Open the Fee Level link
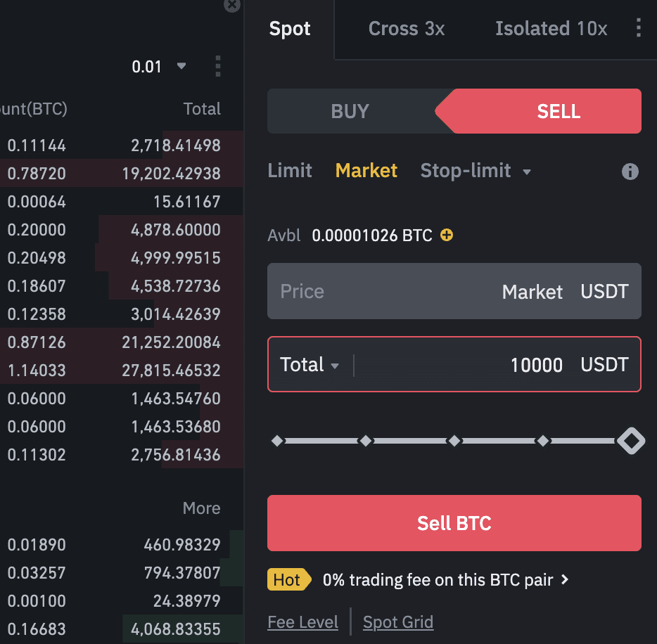 pyautogui.click(x=302, y=622)
